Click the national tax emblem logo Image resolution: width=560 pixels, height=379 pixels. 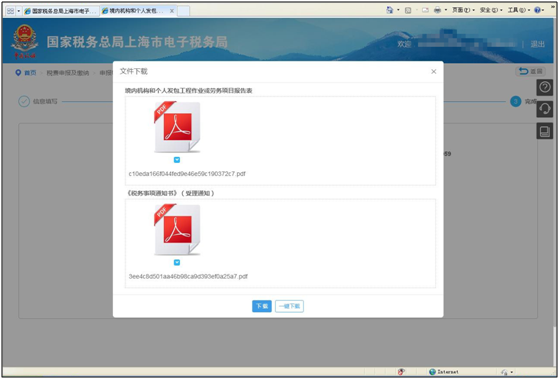click(x=25, y=40)
